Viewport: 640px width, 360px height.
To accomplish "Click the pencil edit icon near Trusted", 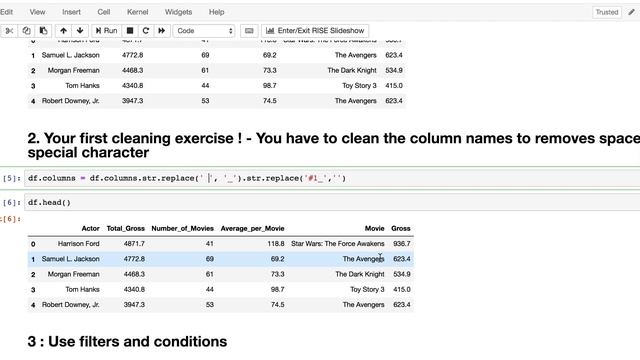I will pyautogui.click(x=631, y=12).
